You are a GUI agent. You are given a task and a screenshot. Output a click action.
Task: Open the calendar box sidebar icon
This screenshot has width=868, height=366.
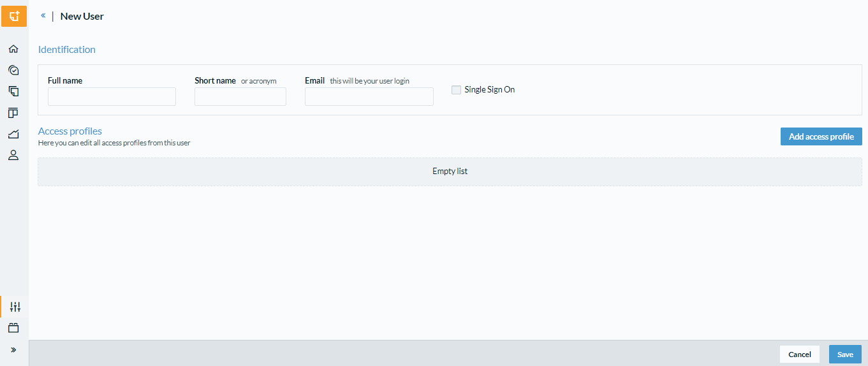pos(13,328)
